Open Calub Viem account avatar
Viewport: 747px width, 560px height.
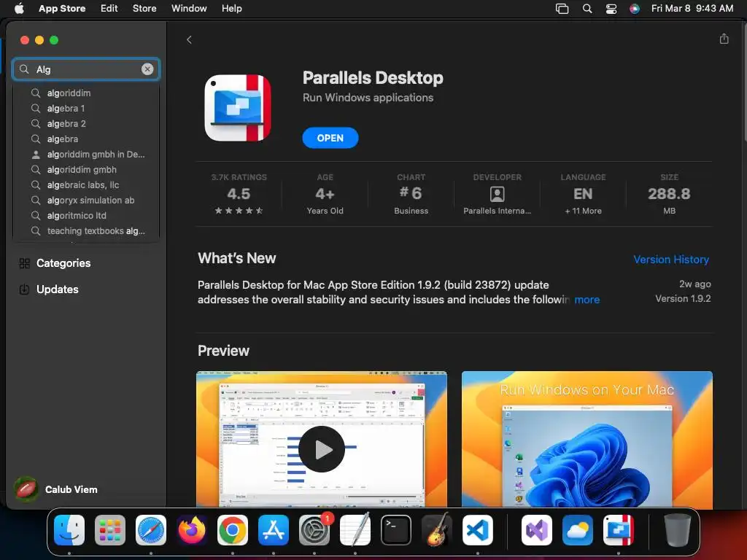[26, 489]
